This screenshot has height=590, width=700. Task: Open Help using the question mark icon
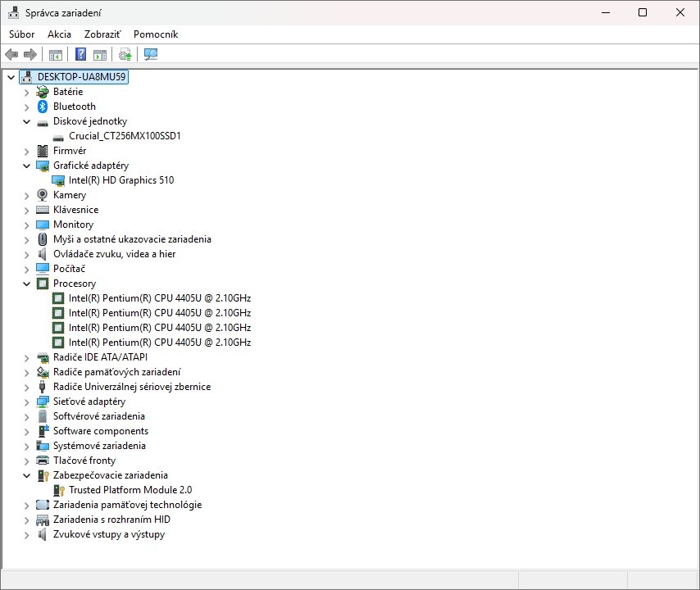[80, 54]
